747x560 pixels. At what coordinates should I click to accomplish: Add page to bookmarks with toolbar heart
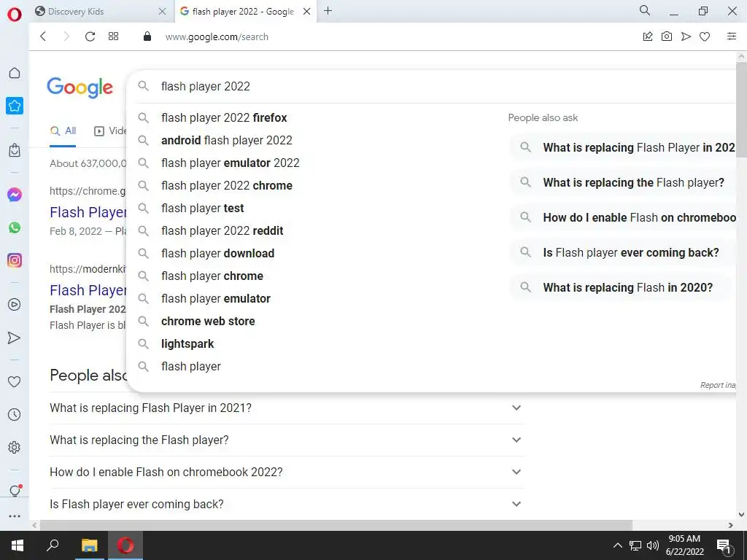pyautogui.click(x=705, y=36)
